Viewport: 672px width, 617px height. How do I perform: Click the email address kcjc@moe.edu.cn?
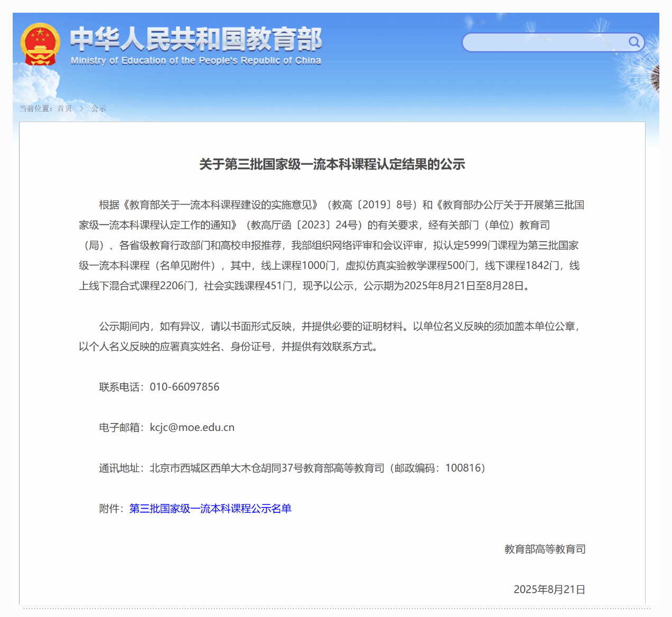tap(192, 427)
